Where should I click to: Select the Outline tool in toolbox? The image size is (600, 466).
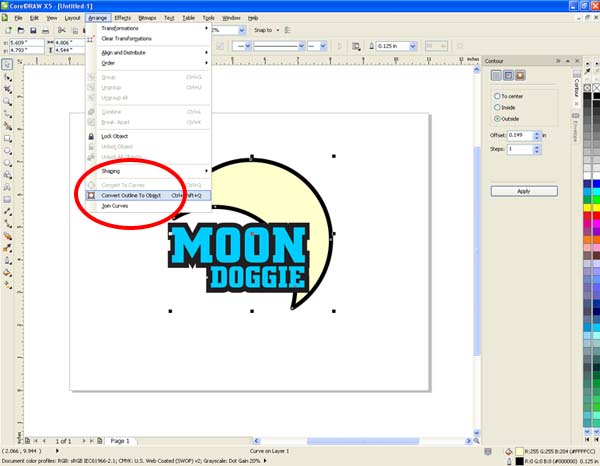[x=7, y=261]
